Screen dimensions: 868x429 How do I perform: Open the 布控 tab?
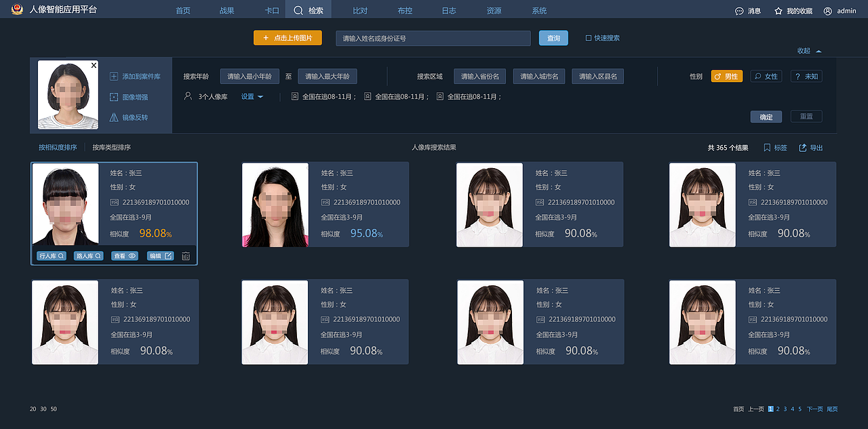coord(405,11)
